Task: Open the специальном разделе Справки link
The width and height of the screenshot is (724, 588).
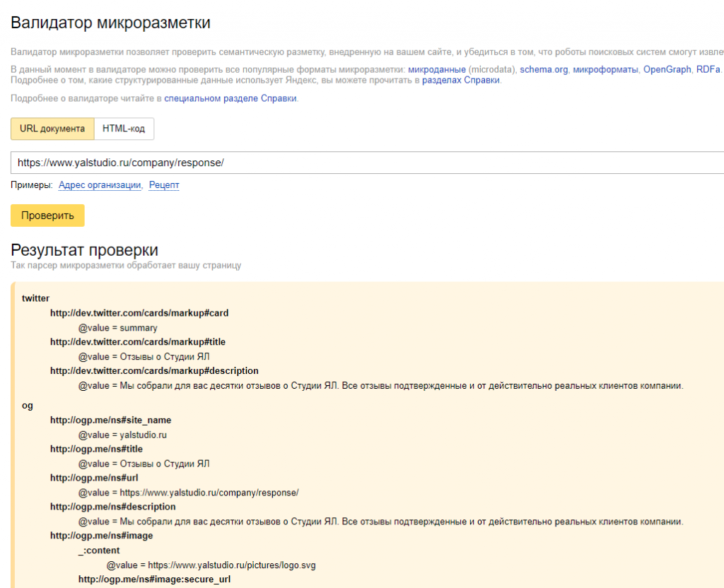Action: pos(230,98)
